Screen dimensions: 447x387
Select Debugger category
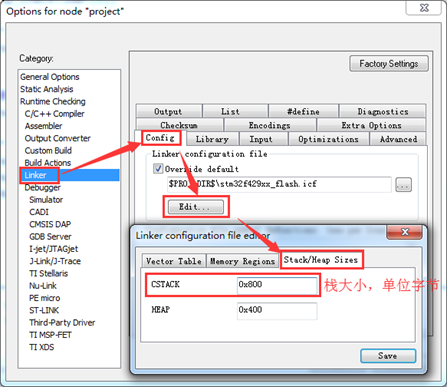point(42,188)
